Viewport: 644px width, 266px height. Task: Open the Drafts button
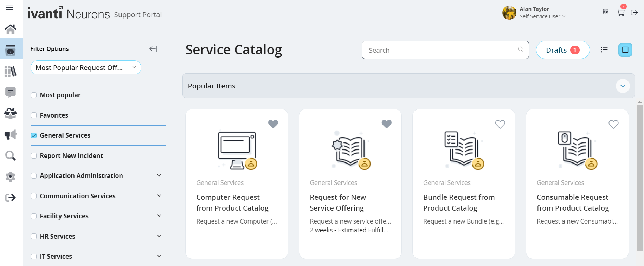[562, 50]
